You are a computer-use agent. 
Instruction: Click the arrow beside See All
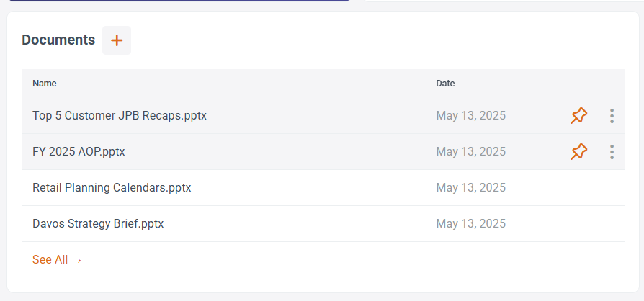click(x=76, y=261)
